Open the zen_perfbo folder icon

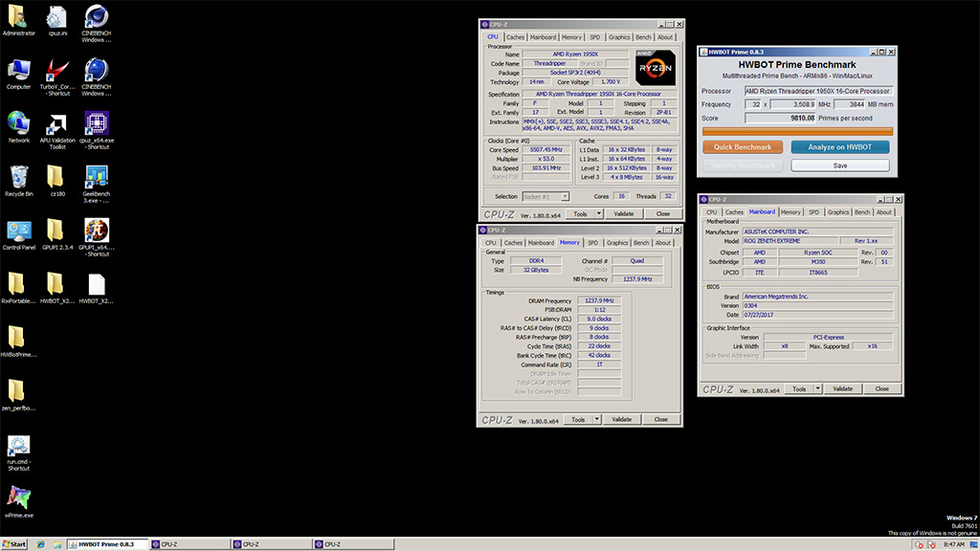click(18, 395)
